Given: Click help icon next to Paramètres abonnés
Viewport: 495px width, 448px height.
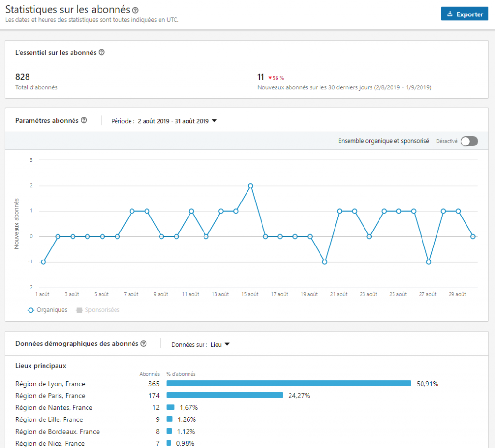Looking at the screenshot, I should (x=84, y=120).
